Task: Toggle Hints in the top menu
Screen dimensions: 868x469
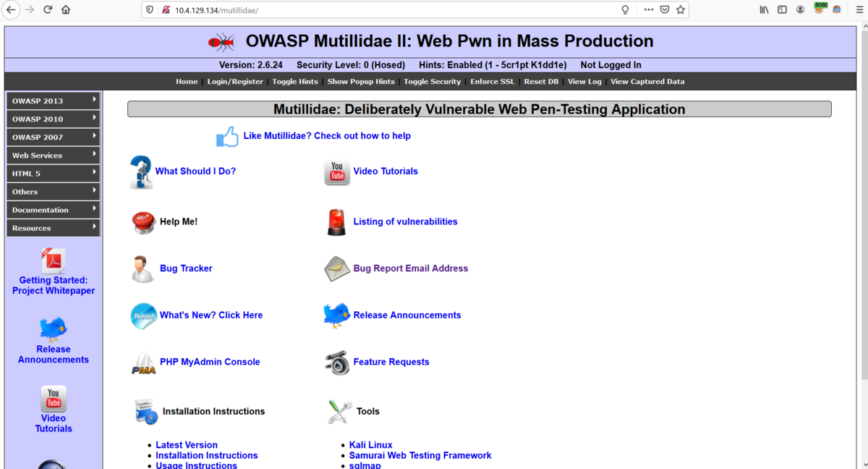Action: (x=295, y=82)
